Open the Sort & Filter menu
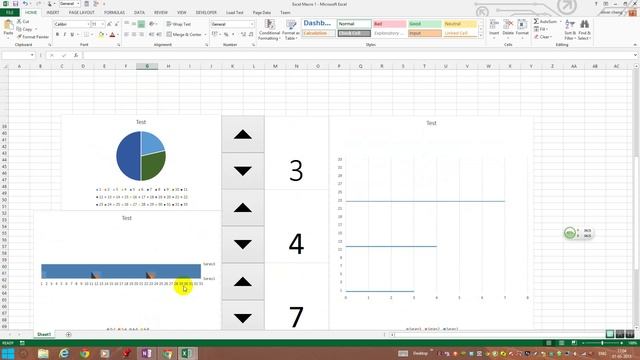 click(570, 29)
